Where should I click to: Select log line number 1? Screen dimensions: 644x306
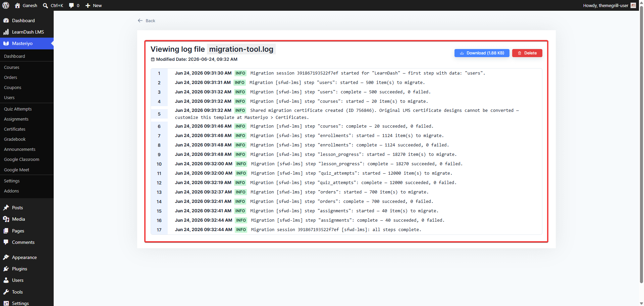[x=159, y=73]
